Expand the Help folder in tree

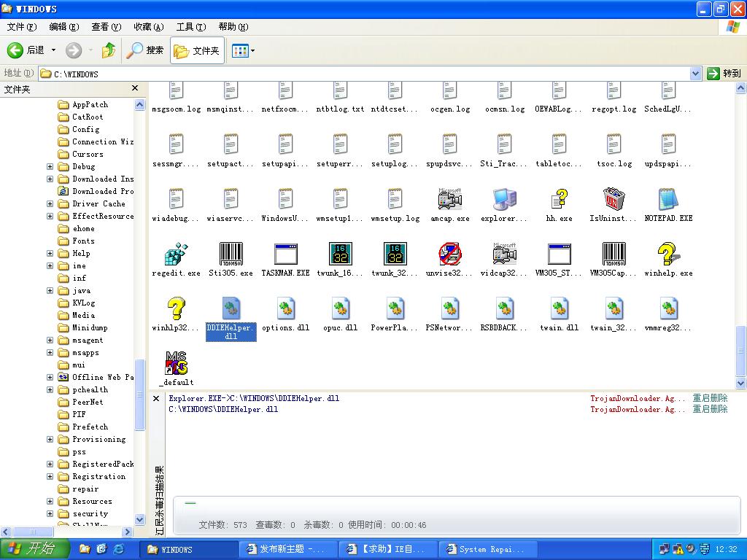coord(50,254)
